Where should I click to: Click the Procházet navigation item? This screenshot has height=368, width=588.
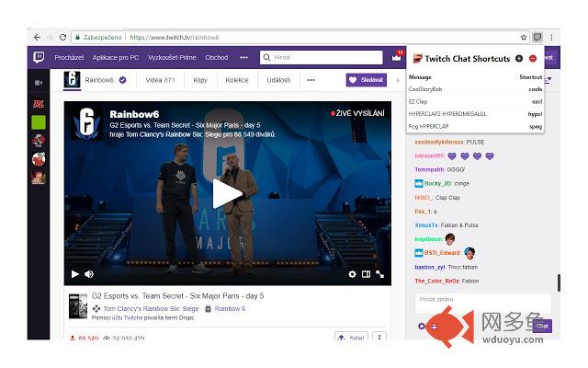tap(69, 57)
